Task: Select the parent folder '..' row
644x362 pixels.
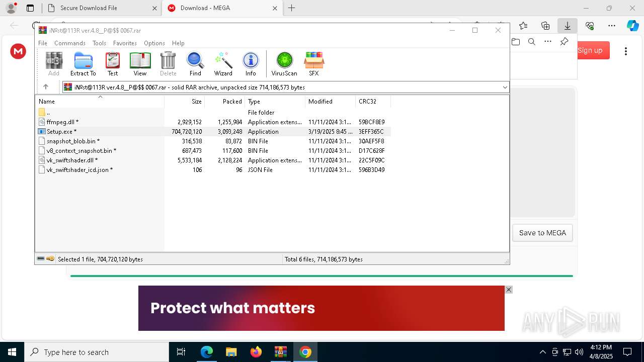Action: [213, 113]
